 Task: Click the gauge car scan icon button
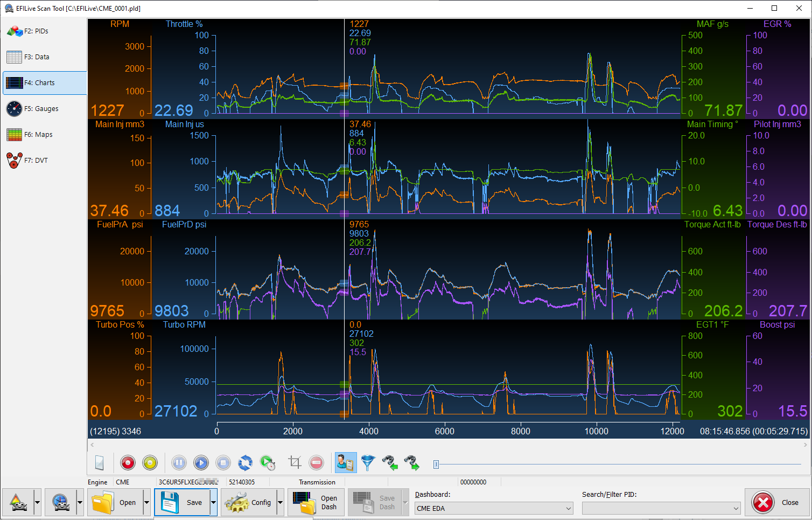click(x=60, y=502)
